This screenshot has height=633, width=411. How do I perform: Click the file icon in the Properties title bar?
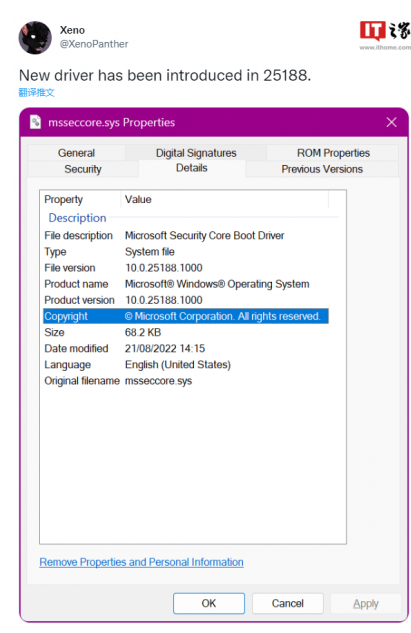click(x=36, y=122)
